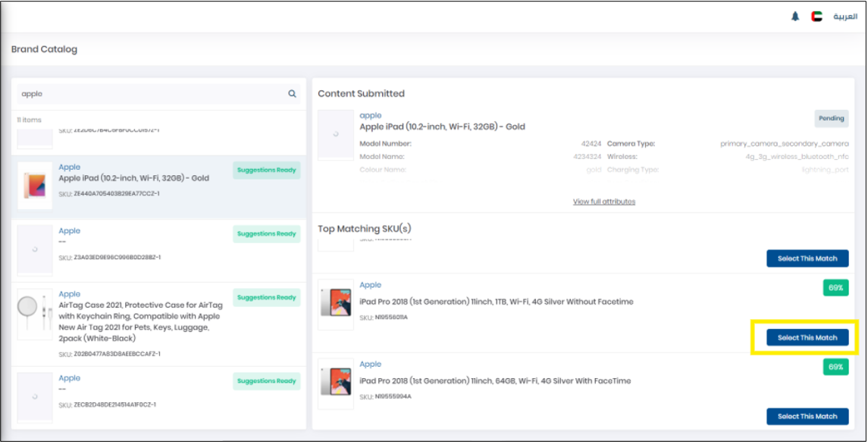Viewport: 868px width, 444px height.
Task: Click Apple brand link above iPad Pro 1TB
Action: click(x=371, y=285)
